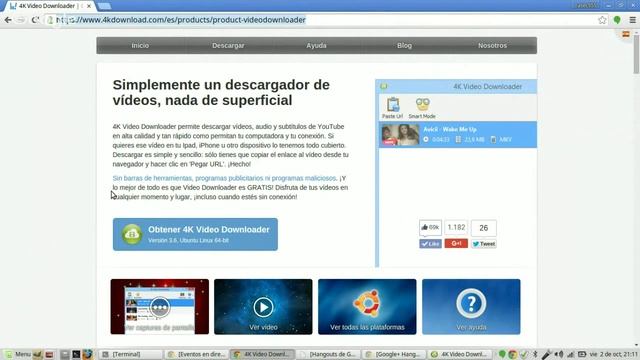Open the Ayuda navigation item
The height and width of the screenshot is (360, 640).
coord(316,45)
